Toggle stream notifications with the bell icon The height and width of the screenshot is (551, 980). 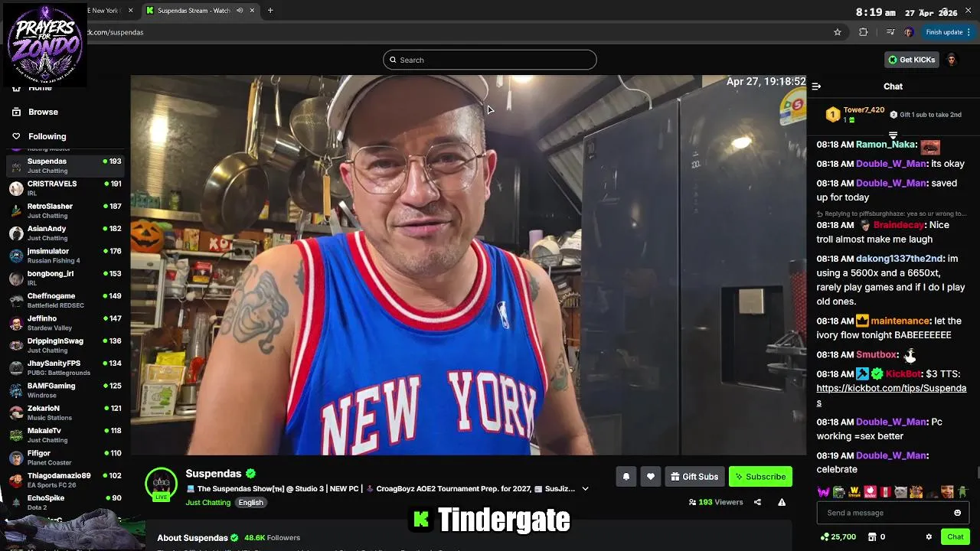(626, 477)
